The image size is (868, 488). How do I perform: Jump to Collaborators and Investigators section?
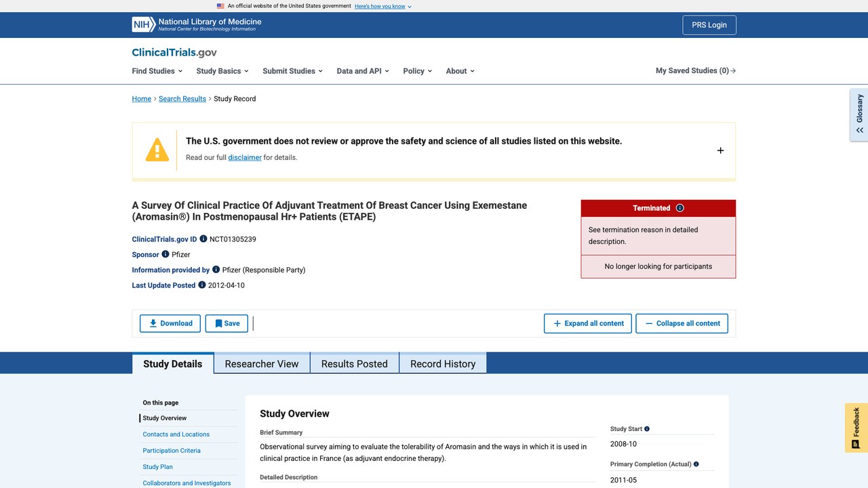pos(186,483)
